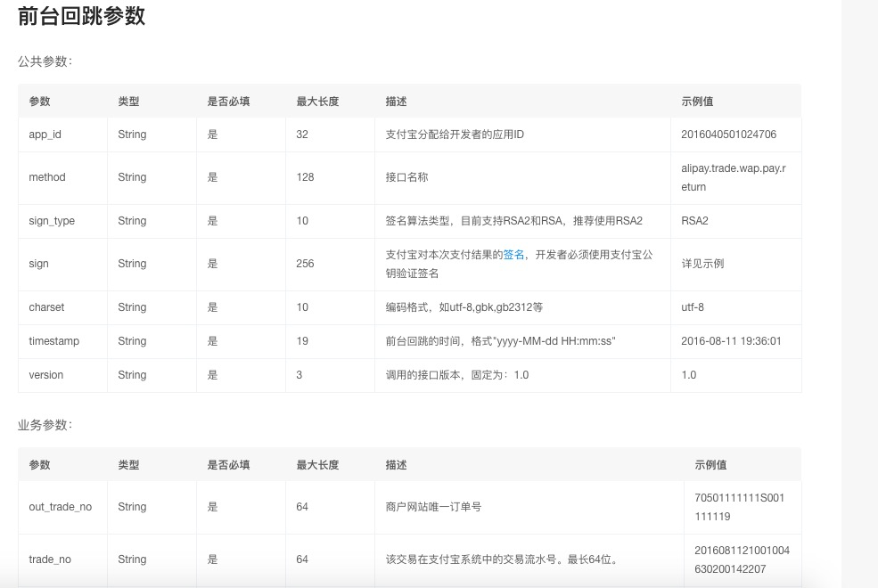Viewport: 878px width, 588px height.
Task: Click the 参数 column header
Action: pos(37,101)
